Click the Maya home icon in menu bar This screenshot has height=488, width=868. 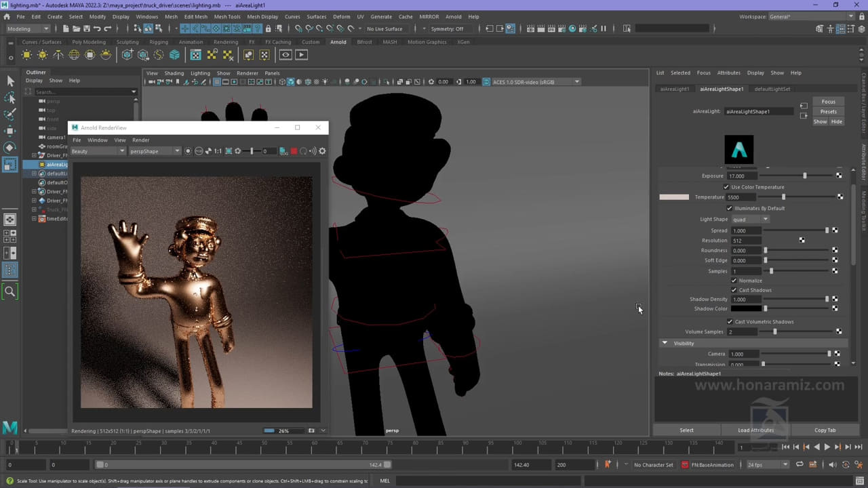[x=7, y=16]
